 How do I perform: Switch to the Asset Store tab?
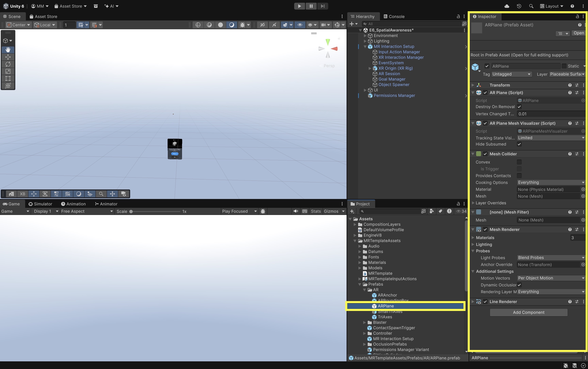[43, 16]
